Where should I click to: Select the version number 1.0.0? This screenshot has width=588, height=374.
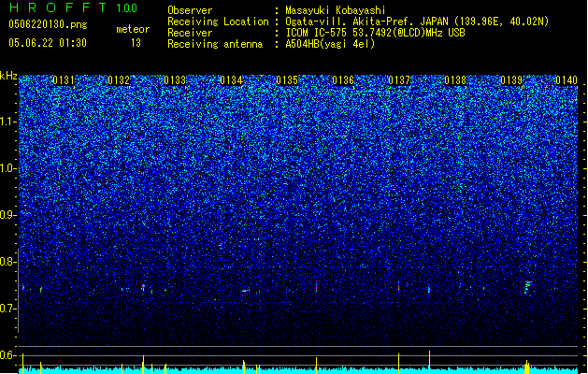(x=126, y=8)
